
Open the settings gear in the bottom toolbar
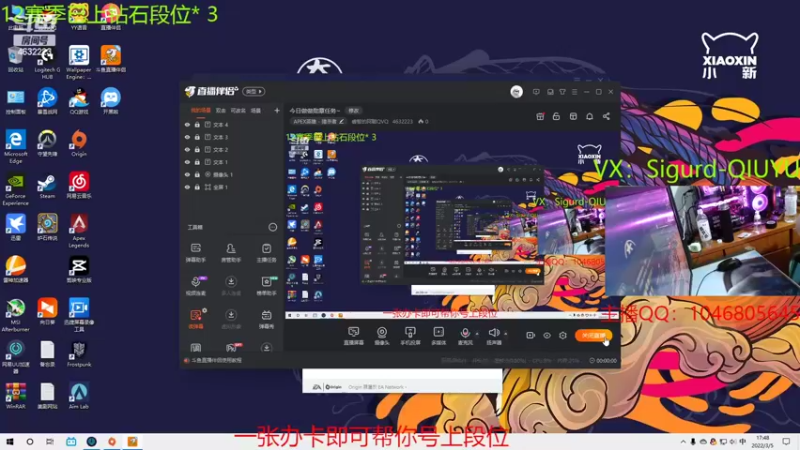[x=563, y=335]
